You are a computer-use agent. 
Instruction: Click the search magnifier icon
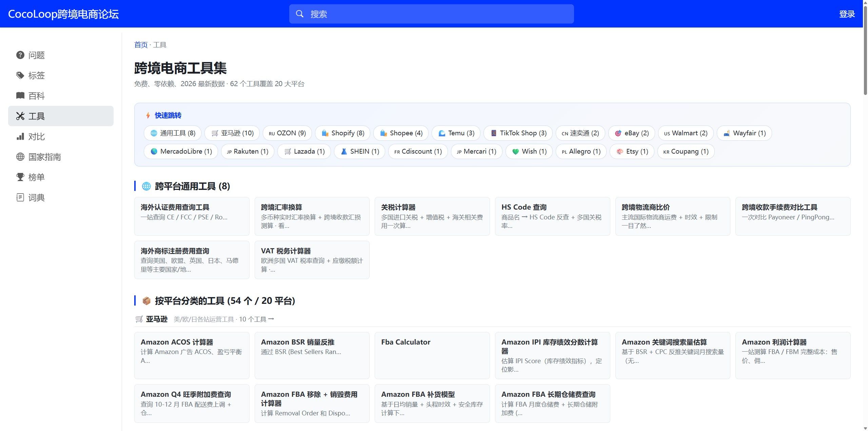[x=300, y=14]
